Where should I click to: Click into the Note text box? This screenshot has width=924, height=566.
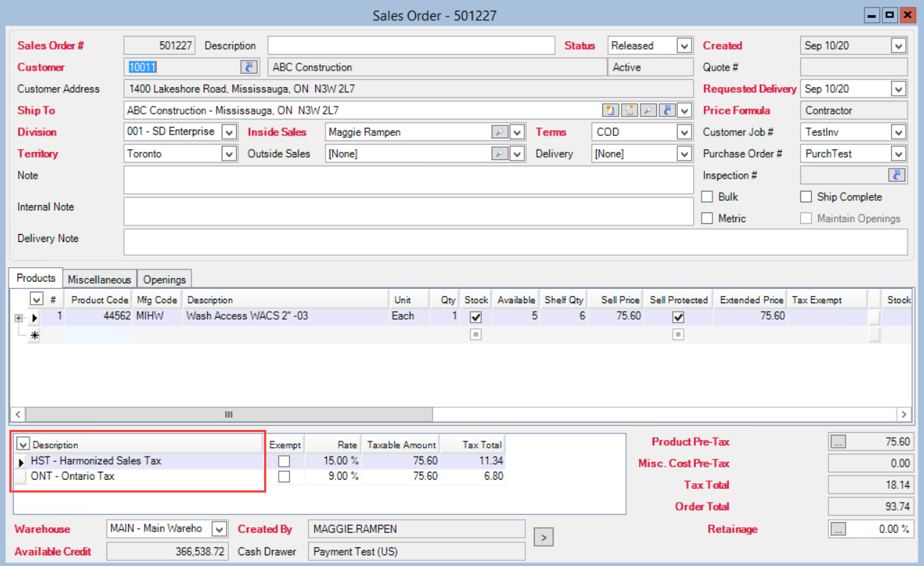pos(408,180)
